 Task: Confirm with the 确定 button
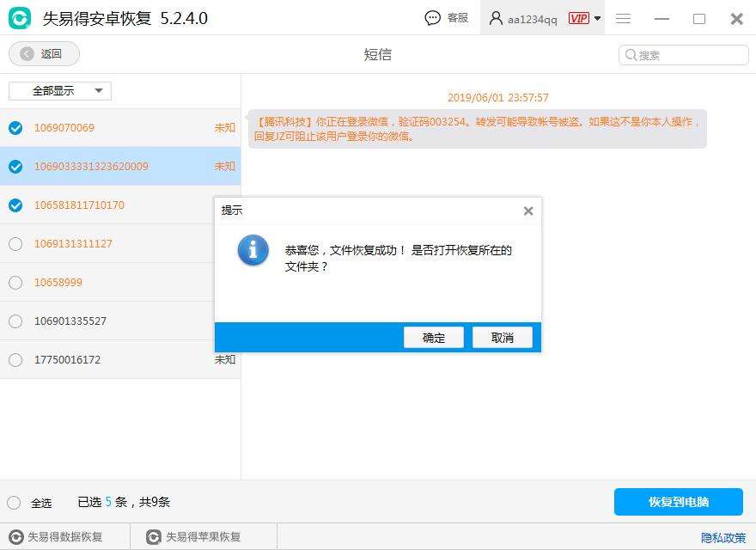click(x=434, y=337)
